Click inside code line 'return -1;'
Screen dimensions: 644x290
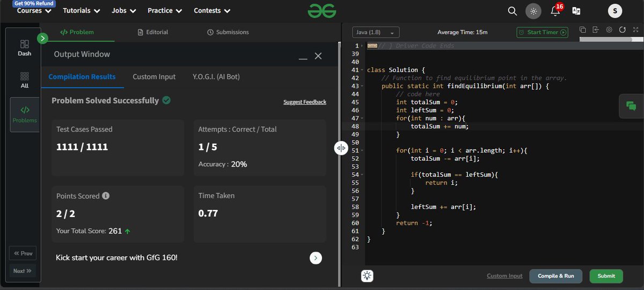[414, 223]
